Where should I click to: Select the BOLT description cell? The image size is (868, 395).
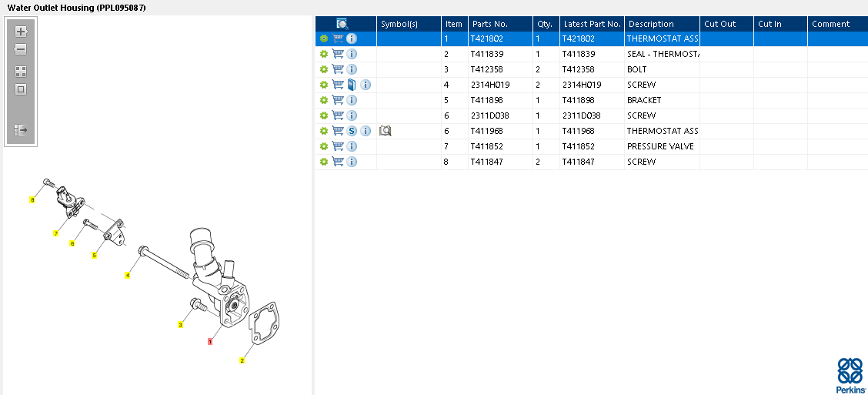[x=662, y=69]
